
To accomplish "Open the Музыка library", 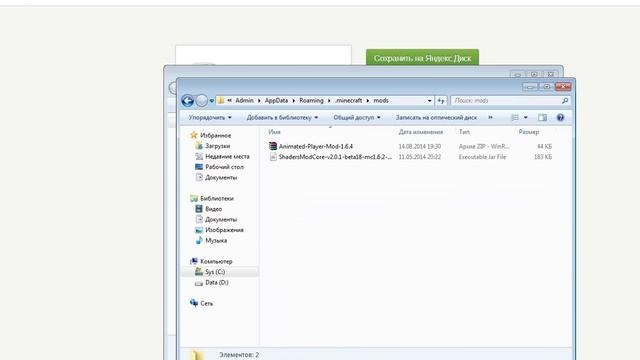I will (x=216, y=241).
